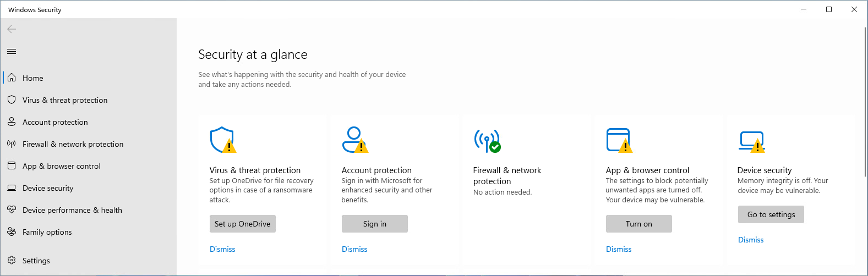Click the 'Set up OneDrive for file recovery' description
Image resolution: width=868 pixels, height=276 pixels.
(261, 190)
